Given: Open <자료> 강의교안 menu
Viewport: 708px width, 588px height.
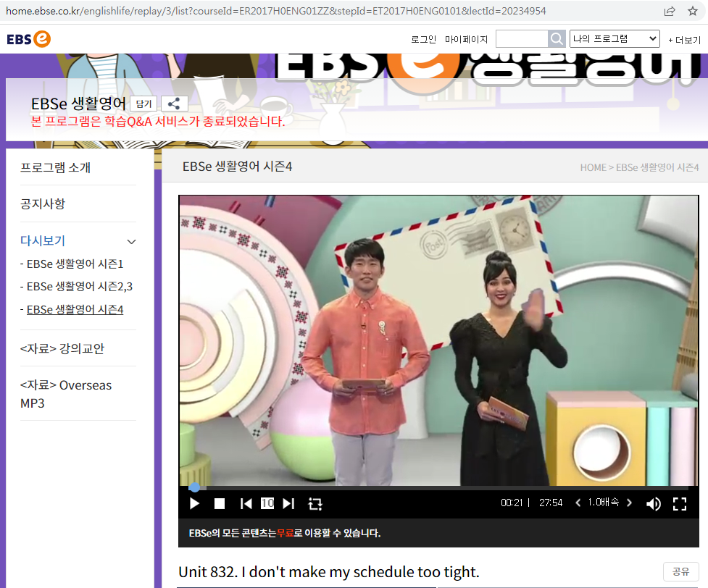Looking at the screenshot, I should [x=62, y=348].
